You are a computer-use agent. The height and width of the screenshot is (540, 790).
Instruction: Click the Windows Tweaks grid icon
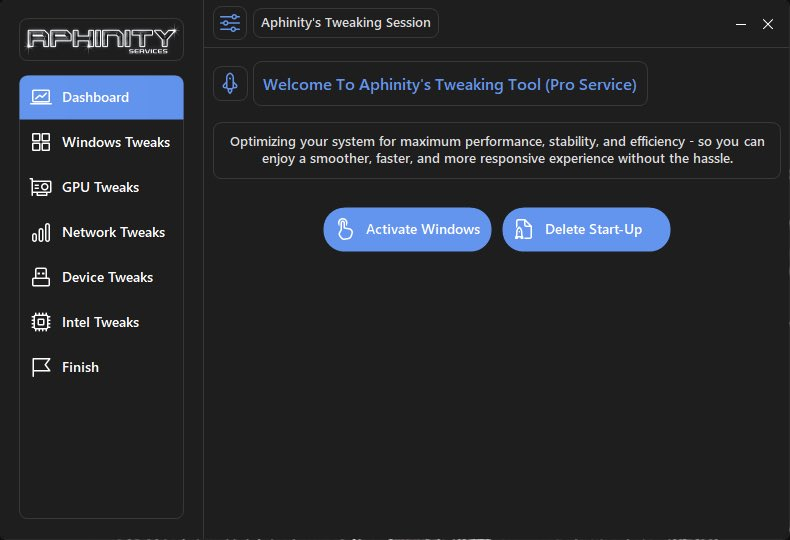point(41,142)
